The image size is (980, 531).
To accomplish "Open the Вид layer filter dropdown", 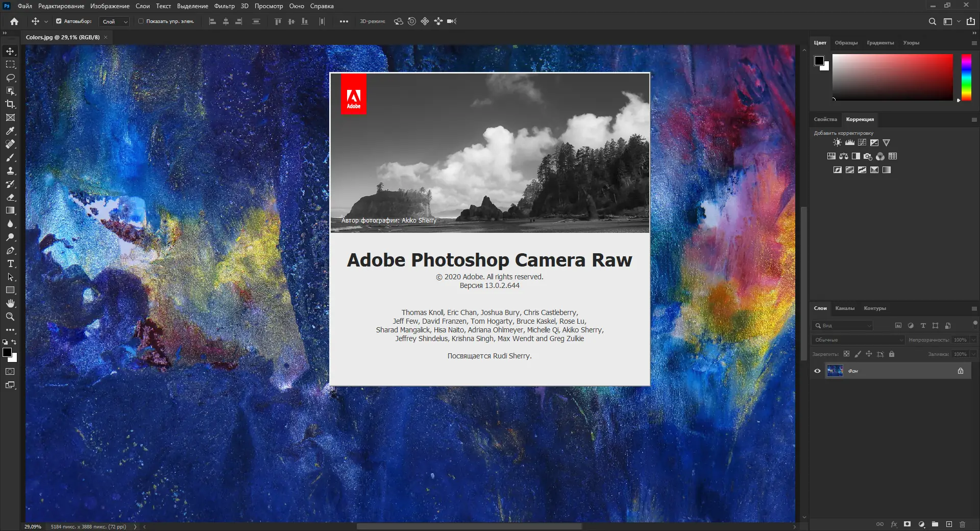I will pyautogui.click(x=843, y=326).
